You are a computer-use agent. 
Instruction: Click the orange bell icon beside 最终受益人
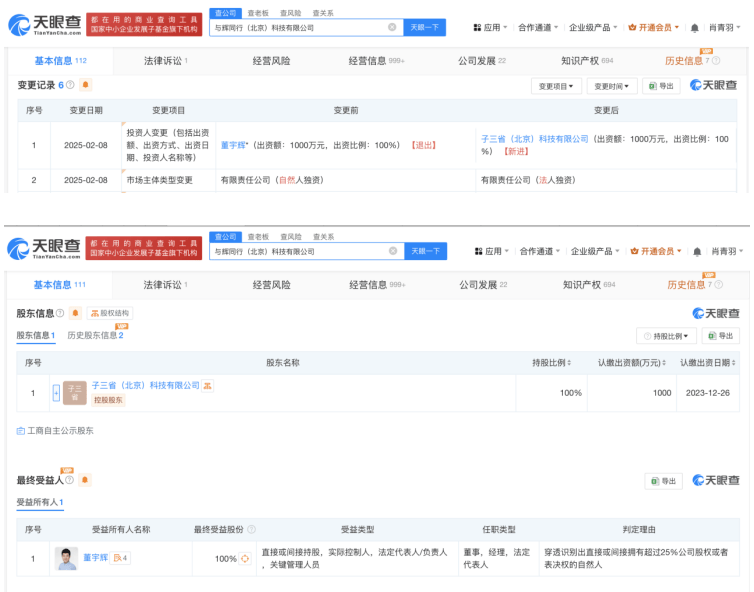pos(85,480)
